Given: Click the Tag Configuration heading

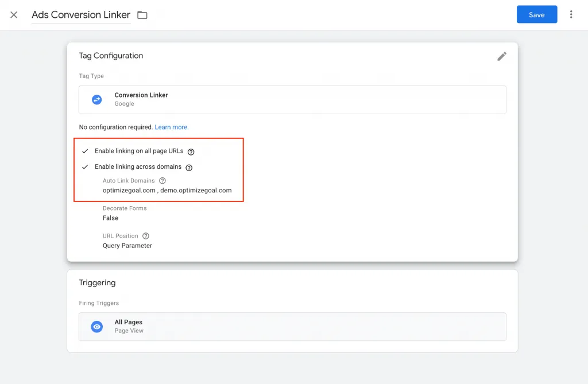Looking at the screenshot, I should (111, 56).
